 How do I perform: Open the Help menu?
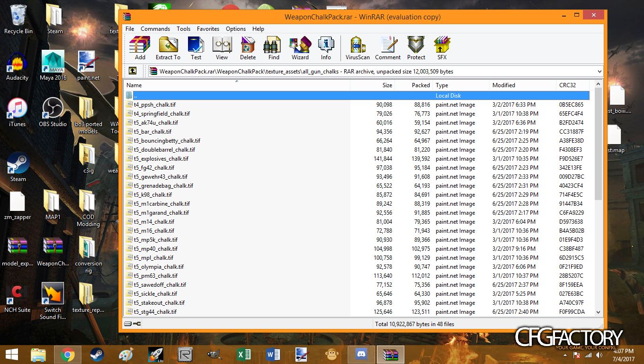pos(258,29)
